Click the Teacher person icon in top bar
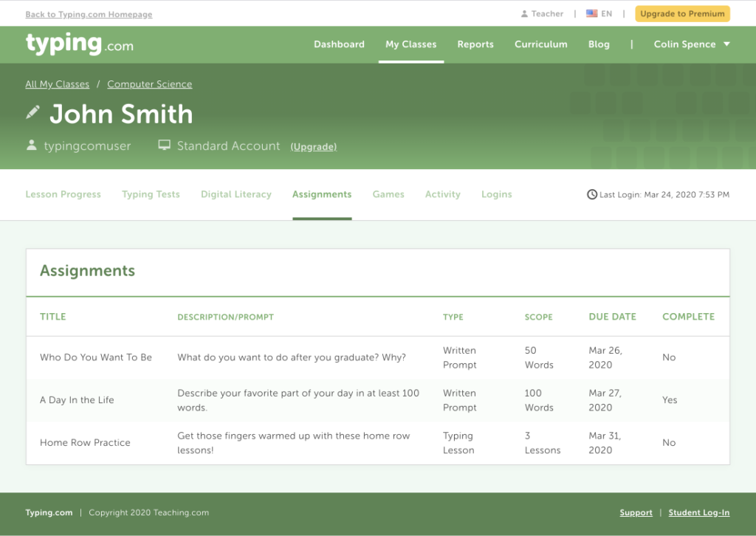This screenshot has width=756, height=536. pos(524,14)
